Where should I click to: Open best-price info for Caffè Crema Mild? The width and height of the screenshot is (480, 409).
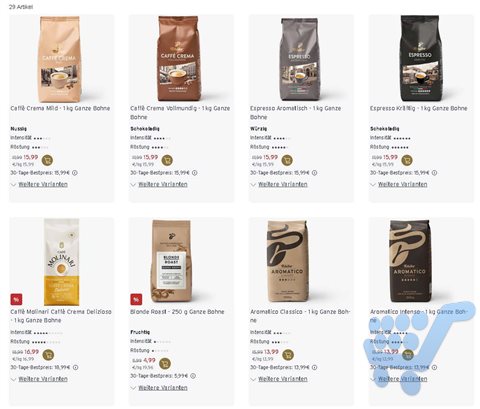point(75,173)
